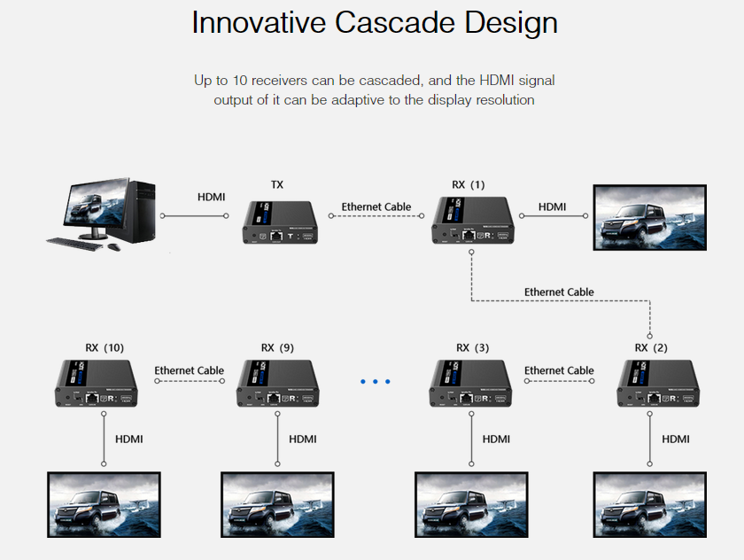This screenshot has height=560, width=744.
Task: Select the TX transmitter device
Action: [280, 222]
